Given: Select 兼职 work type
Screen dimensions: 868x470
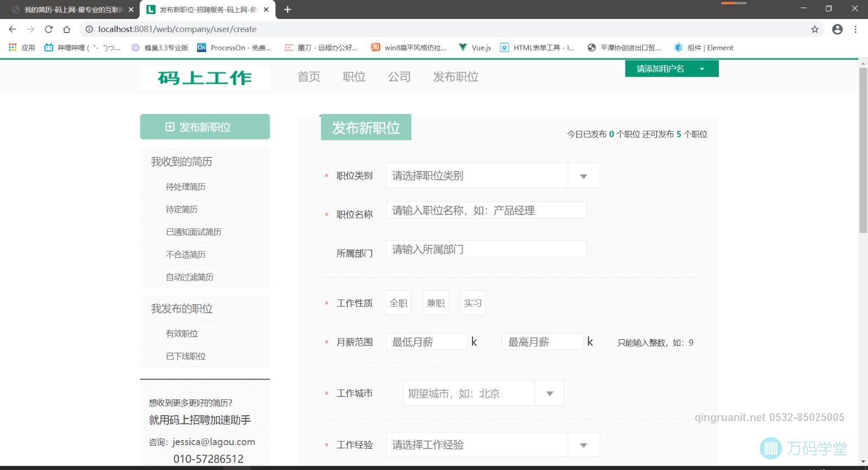Looking at the screenshot, I should point(436,303).
